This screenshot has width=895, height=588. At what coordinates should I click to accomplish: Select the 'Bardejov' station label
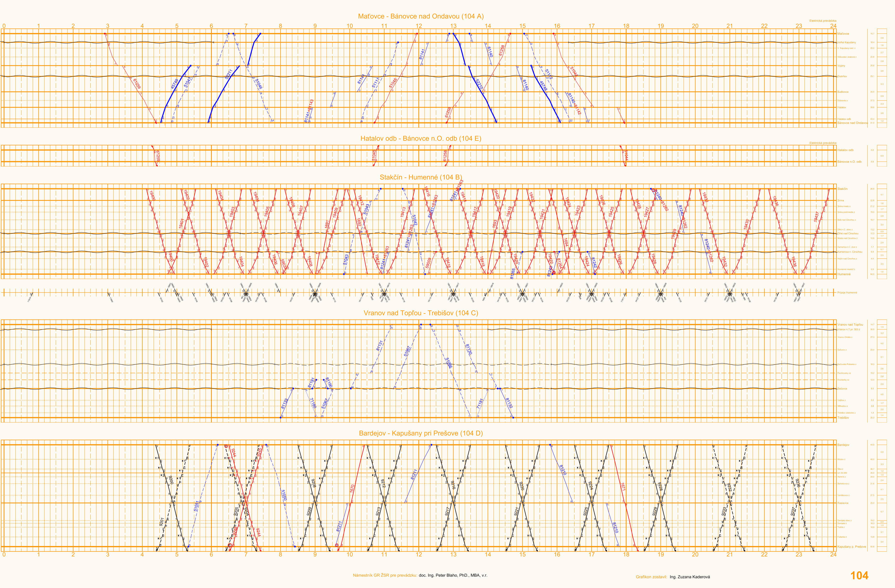(843, 445)
